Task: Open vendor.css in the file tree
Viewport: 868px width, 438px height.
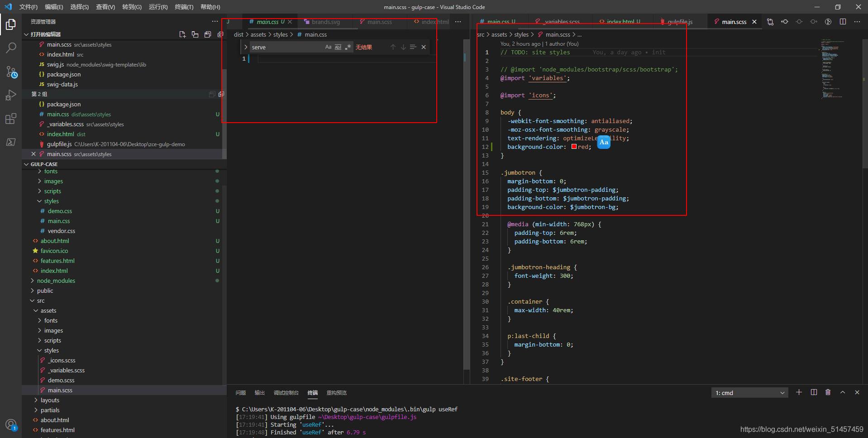Action: [x=61, y=231]
